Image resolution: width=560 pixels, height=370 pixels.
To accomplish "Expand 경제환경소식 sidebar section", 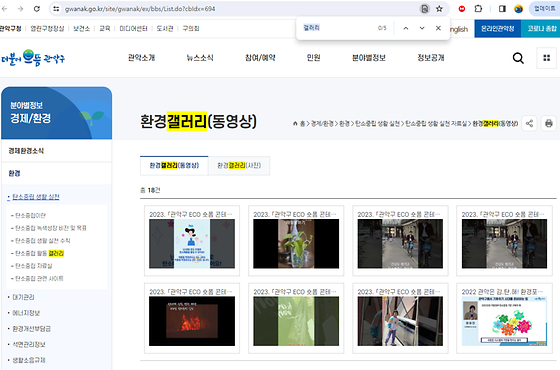I will (57, 151).
